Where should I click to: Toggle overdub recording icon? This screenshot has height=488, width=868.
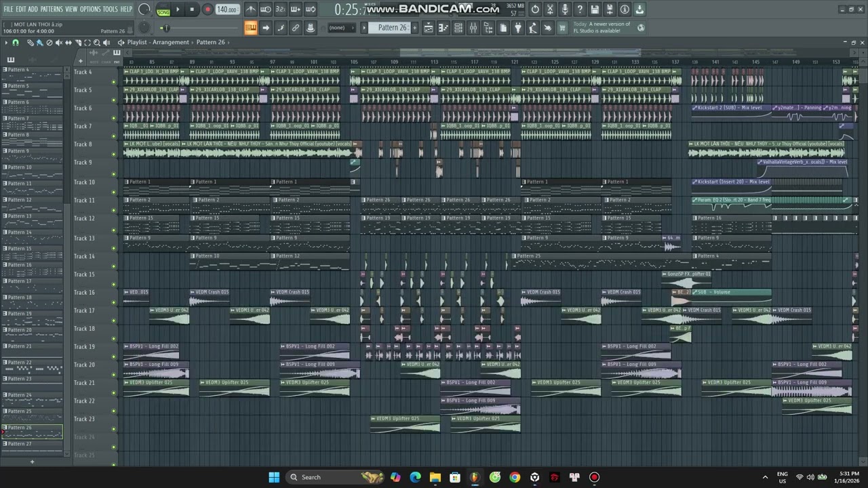point(295,9)
